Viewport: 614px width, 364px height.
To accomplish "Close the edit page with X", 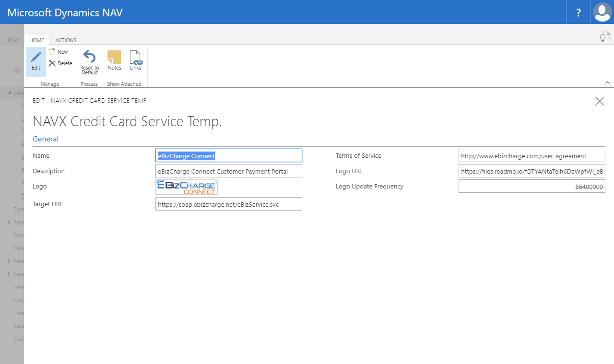I will click(x=599, y=101).
